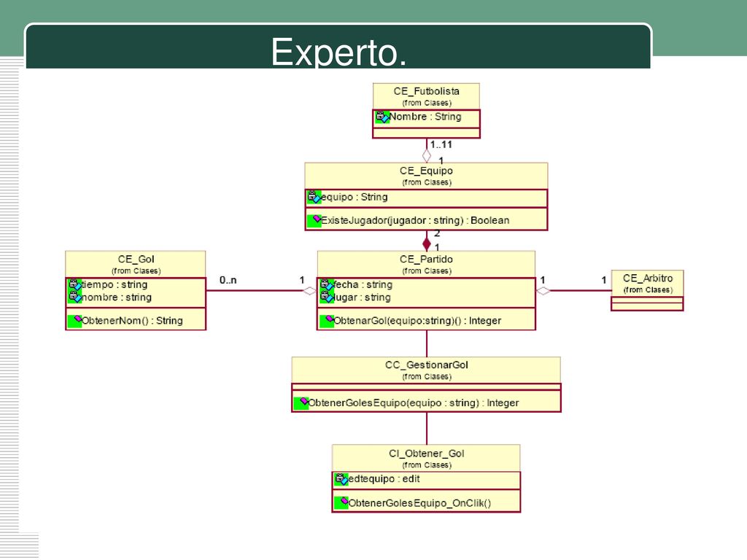Click the tiempo : string attribute text
The width and height of the screenshot is (747, 560).
pos(115,284)
